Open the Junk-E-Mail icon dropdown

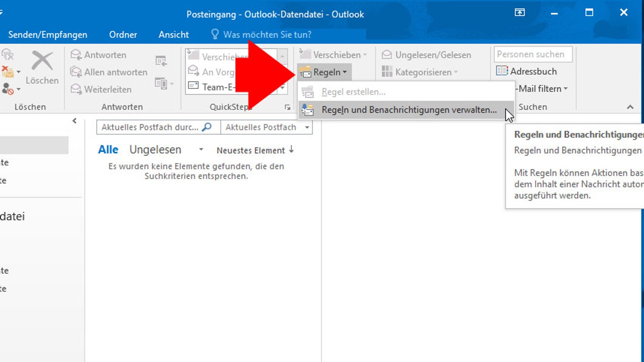click(x=11, y=89)
